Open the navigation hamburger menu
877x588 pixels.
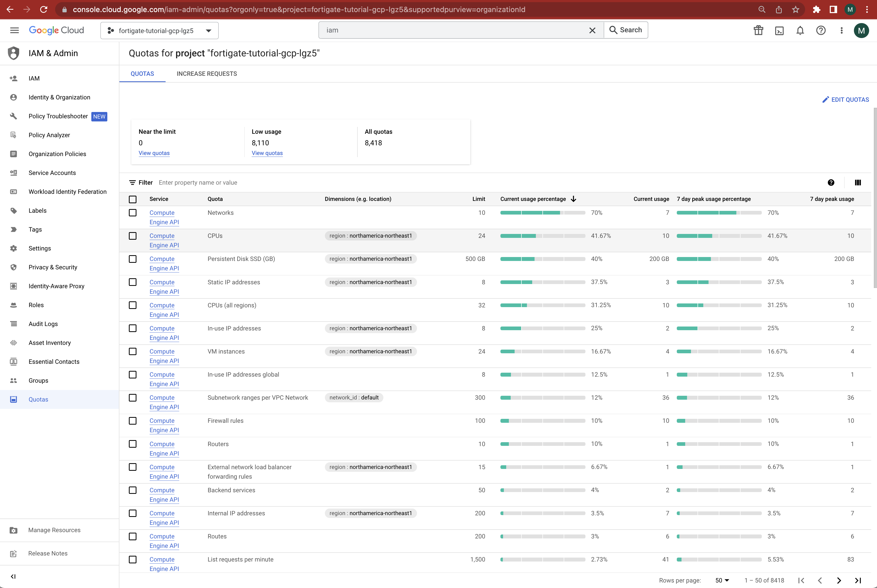point(14,30)
